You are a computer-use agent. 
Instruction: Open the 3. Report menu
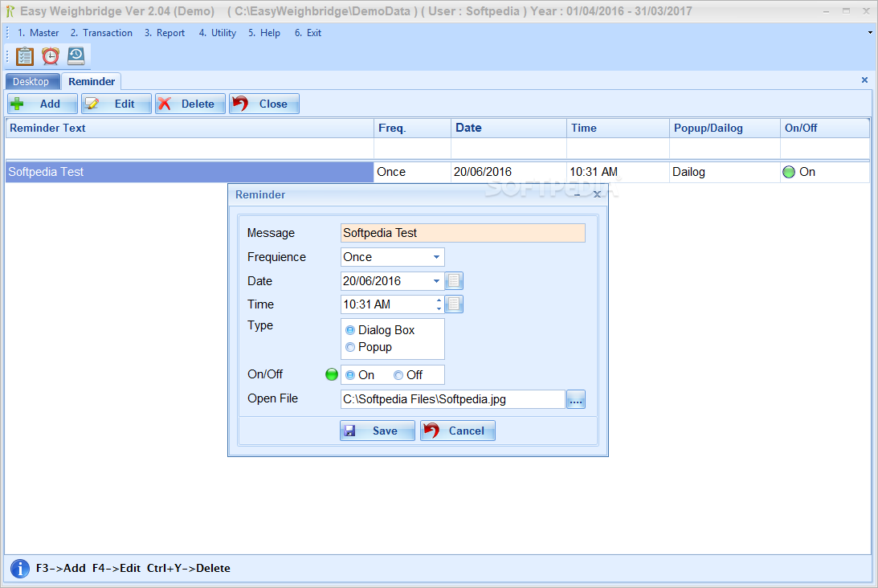164,33
